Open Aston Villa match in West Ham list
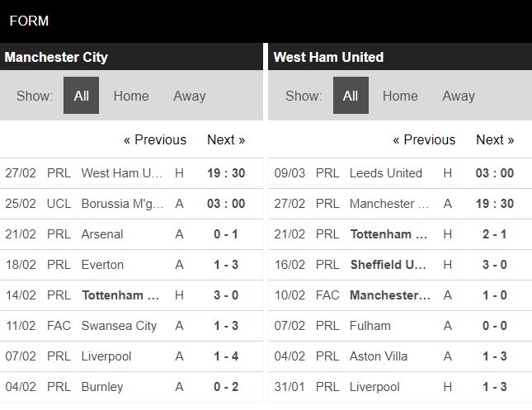This screenshot has width=532, height=410. click(x=379, y=356)
